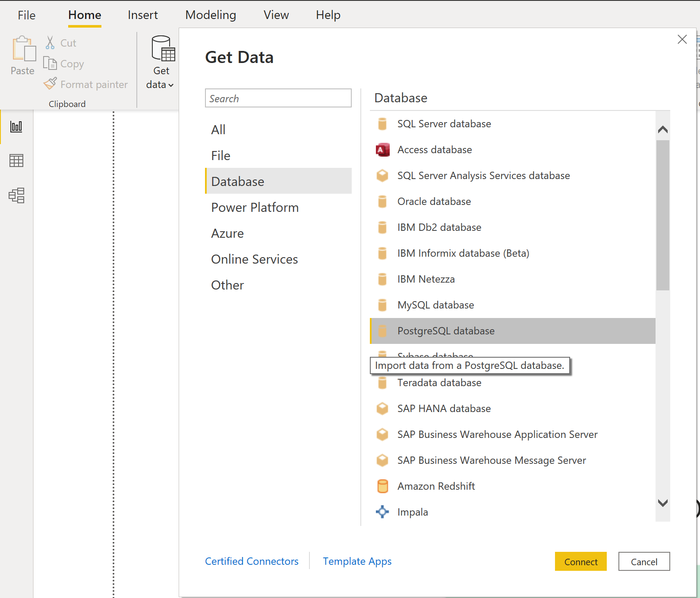Select the Azure category
The height and width of the screenshot is (598, 700).
pos(227,233)
